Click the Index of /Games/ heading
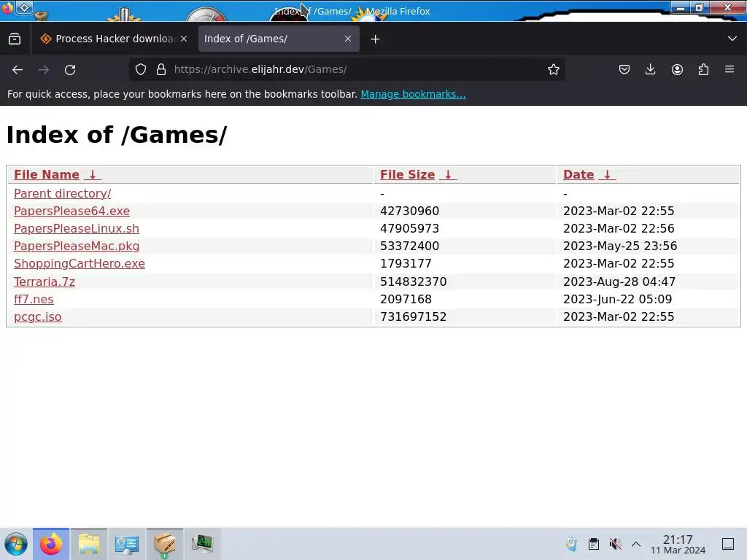This screenshot has height=560, width=747. pyautogui.click(x=117, y=135)
